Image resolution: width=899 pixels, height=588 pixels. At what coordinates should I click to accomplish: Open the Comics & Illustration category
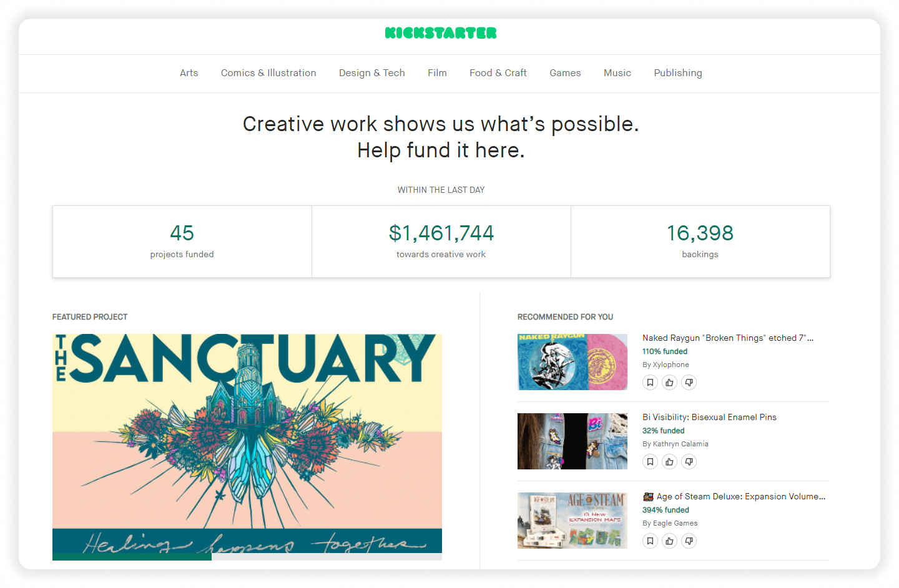click(x=268, y=73)
